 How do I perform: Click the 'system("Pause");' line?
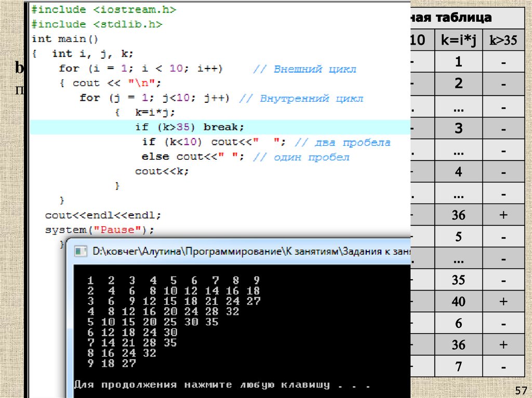coord(99,230)
